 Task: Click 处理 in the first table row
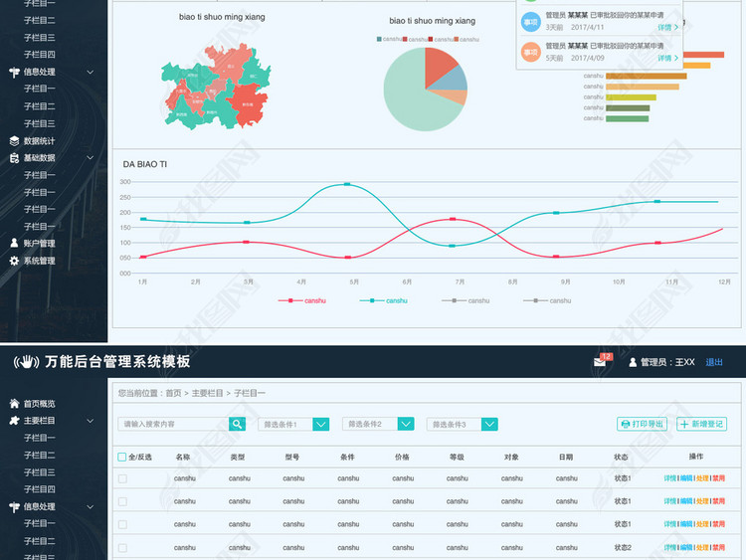(x=702, y=478)
